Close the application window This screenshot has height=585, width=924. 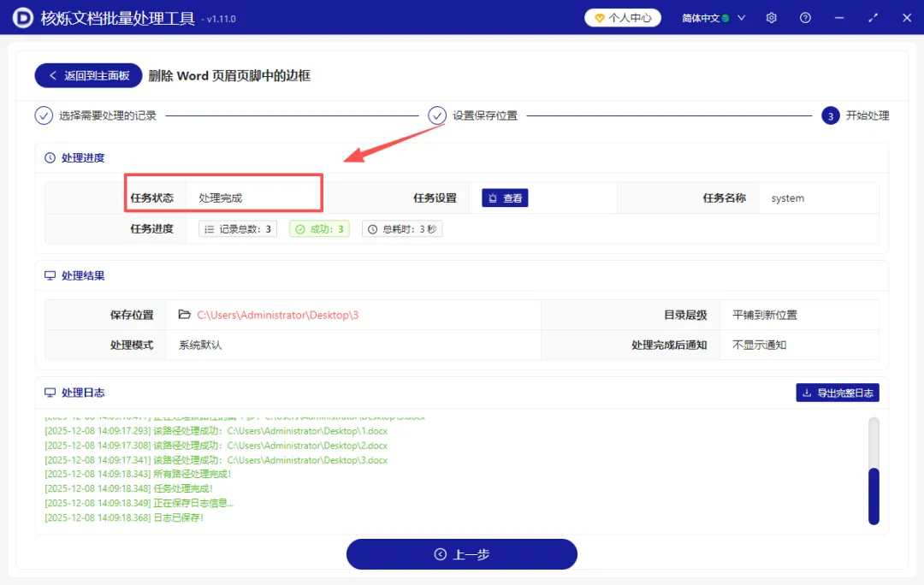click(907, 18)
